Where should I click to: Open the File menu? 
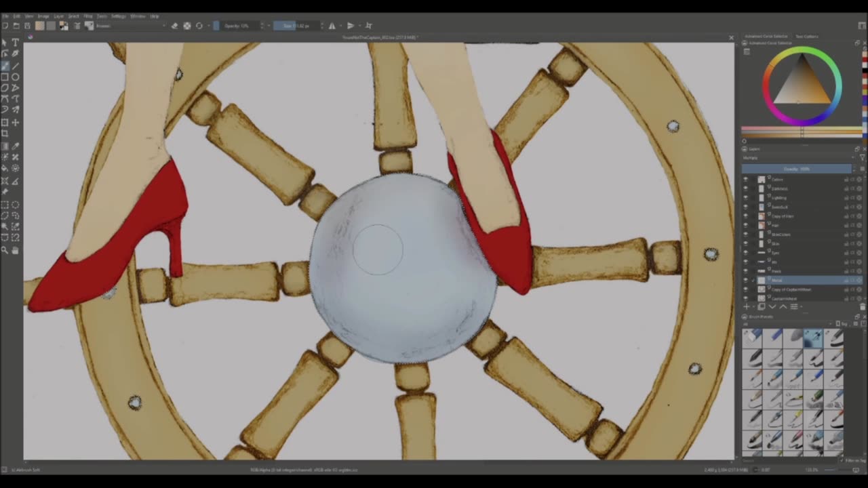[5, 16]
